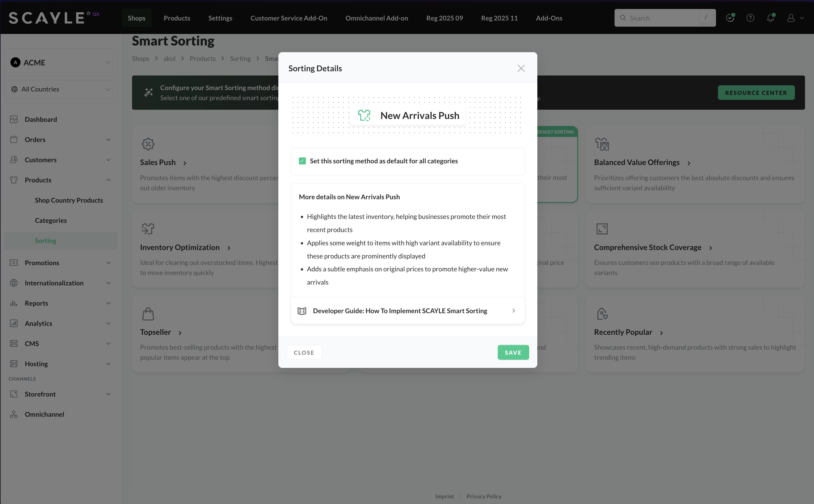Screen dimensions: 814x504
Task: Click the Balanced Value Offerings card icon
Action: 602,144
